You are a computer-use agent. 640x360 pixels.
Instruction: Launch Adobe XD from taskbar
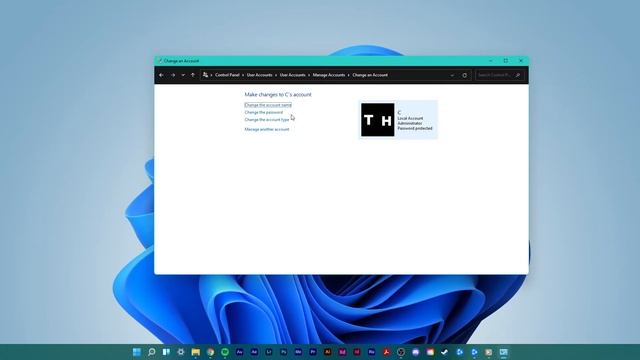pos(342,352)
